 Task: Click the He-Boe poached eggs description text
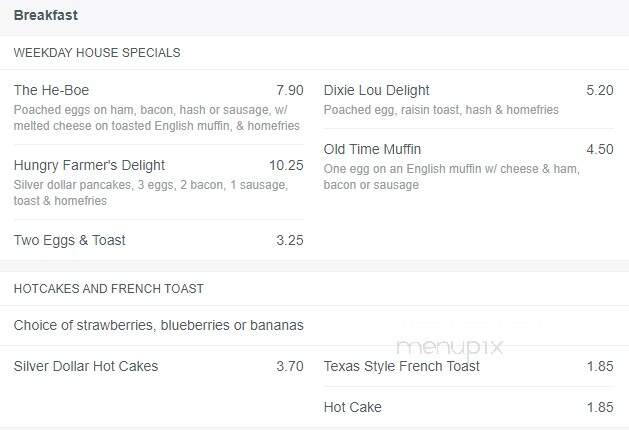pos(156,118)
